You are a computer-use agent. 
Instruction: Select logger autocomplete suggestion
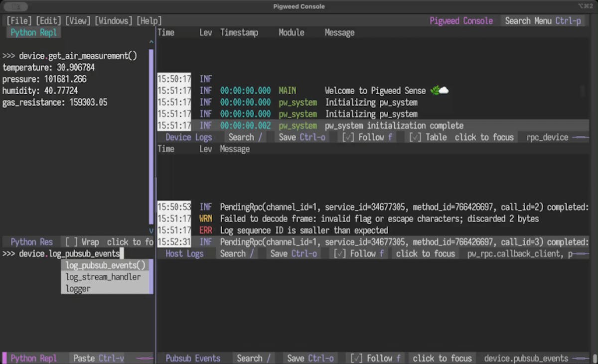[x=105, y=288]
